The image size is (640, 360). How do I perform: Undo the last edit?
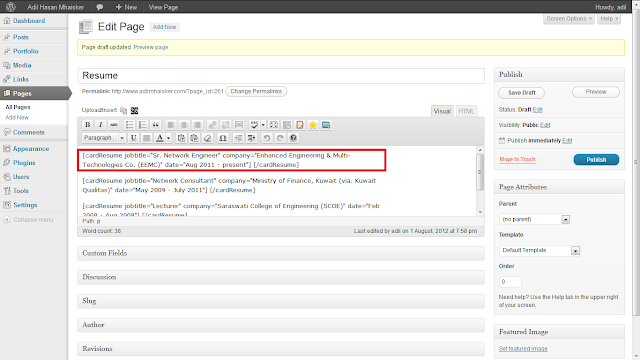coord(267,138)
